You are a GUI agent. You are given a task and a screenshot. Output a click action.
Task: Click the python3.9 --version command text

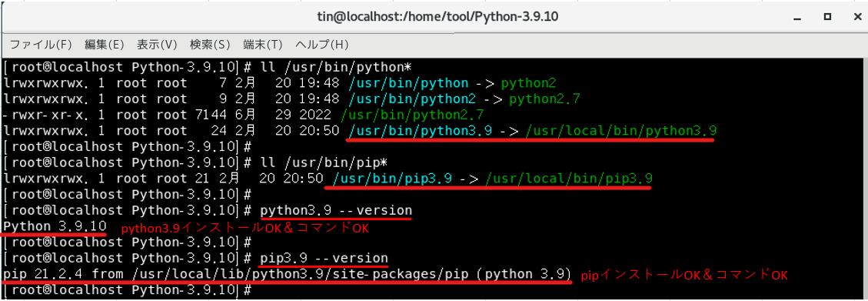(336, 211)
